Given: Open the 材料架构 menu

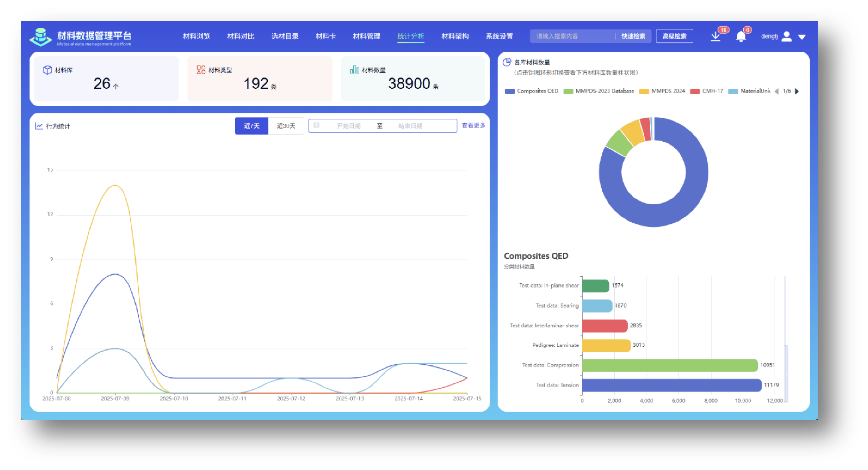Looking at the screenshot, I should point(455,36).
